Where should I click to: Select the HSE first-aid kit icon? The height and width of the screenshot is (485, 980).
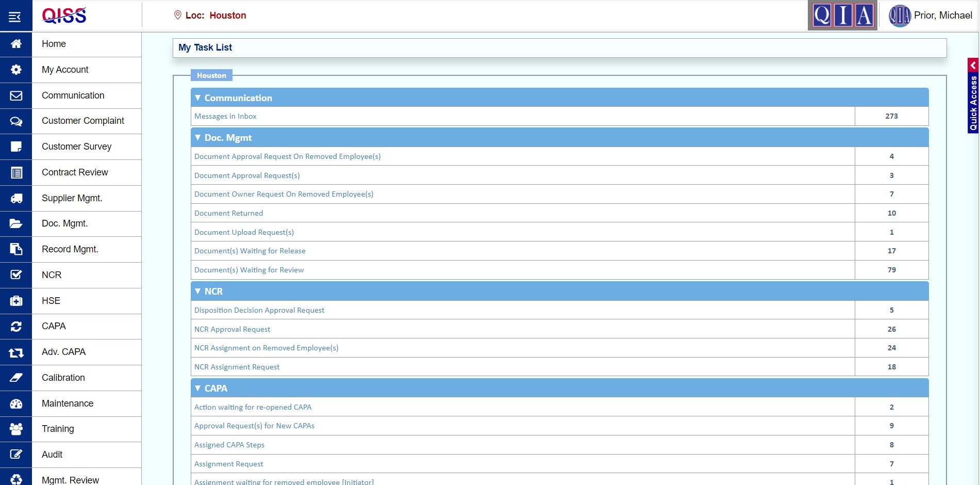click(x=16, y=301)
